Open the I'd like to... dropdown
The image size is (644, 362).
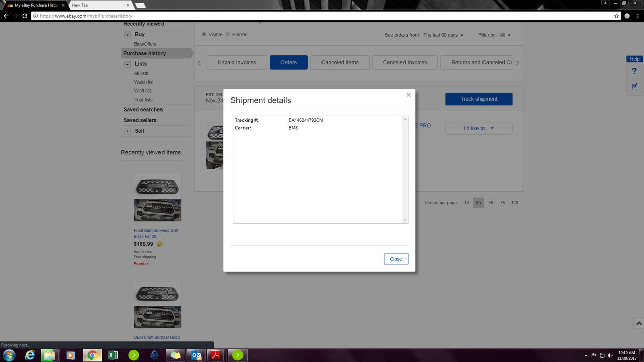coord(479,128)
